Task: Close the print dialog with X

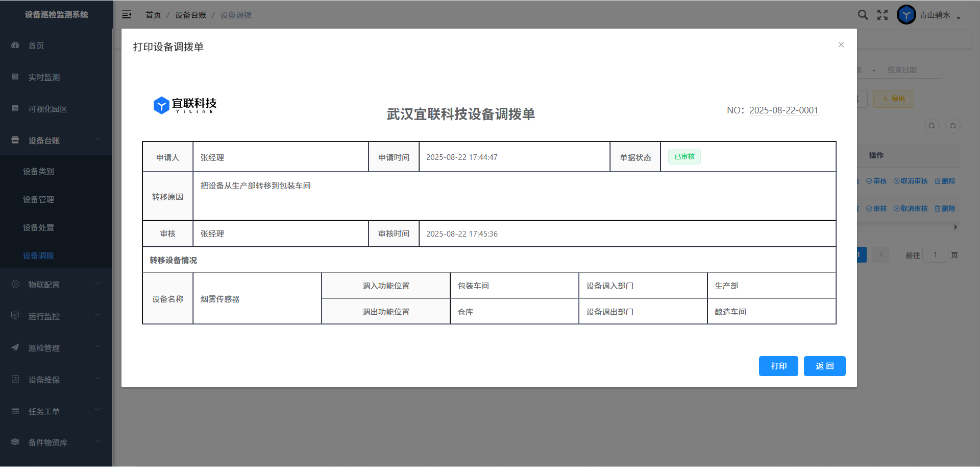Action: click(x=841, y=45)
